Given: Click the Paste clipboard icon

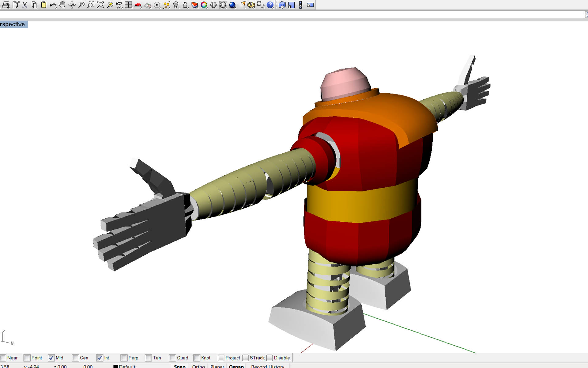Looking at the screenshot, I should (43, 5).
